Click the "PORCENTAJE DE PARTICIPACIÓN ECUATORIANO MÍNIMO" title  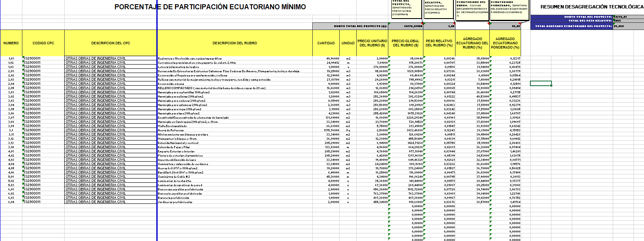coord(210,7)
